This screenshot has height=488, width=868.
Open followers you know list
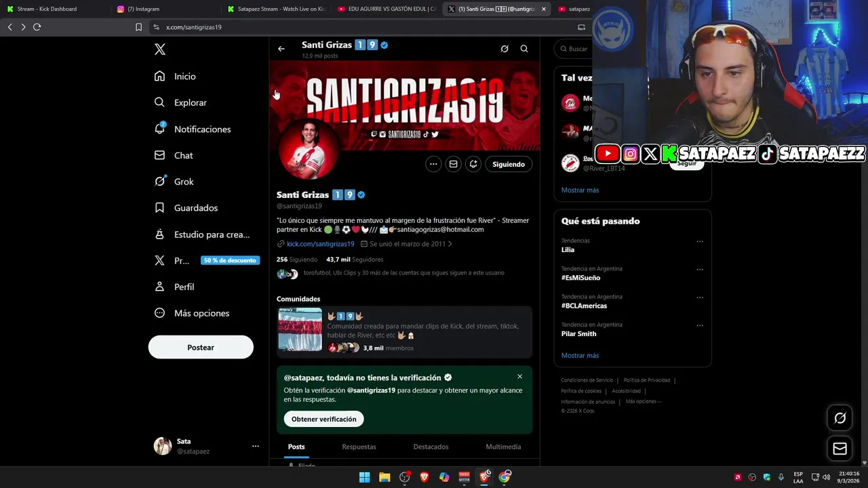click(391, 273)
